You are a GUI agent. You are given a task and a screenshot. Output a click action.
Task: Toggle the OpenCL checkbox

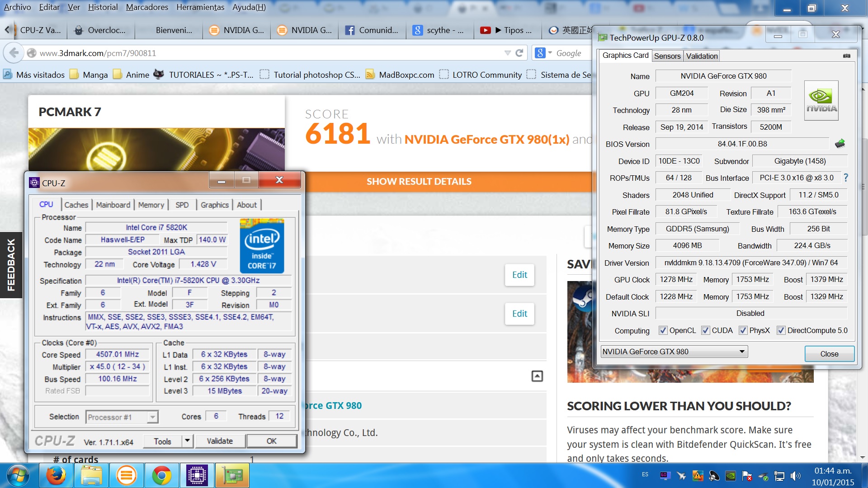point(663,330)
